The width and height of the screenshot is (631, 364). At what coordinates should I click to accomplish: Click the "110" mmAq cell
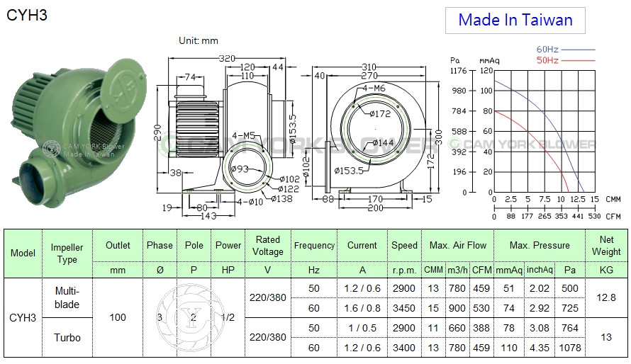[x=509, y=348]
